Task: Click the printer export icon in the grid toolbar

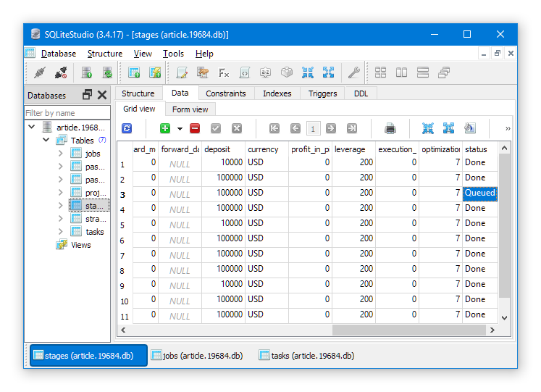Action: [390, 128]
